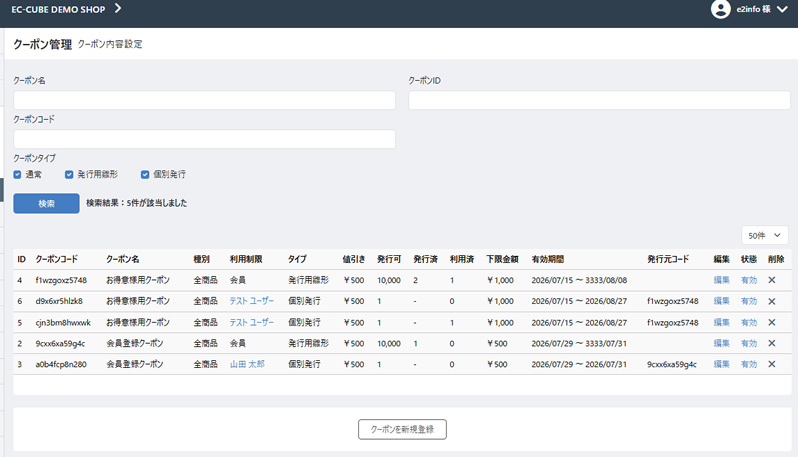This screenshot has width=798, height=457.
Task: Select validity period 2026/07/15 ～ 3333/08/08
Action: [x=579, y=280]
